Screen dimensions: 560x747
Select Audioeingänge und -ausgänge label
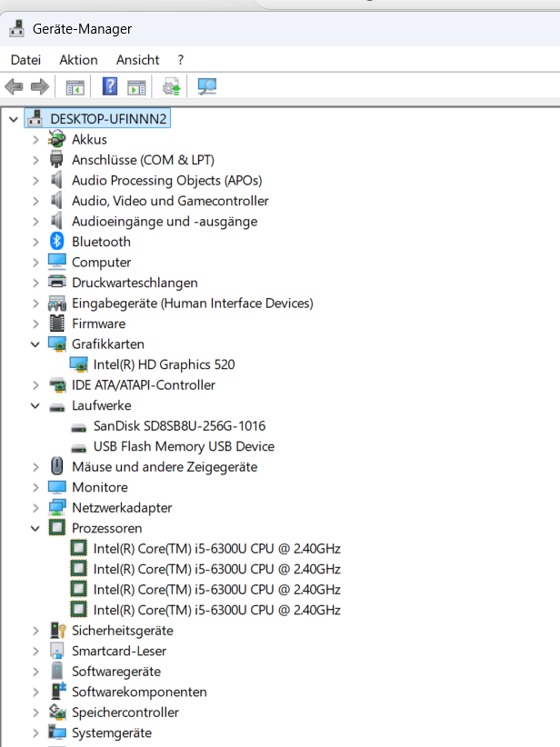[165, 222]
